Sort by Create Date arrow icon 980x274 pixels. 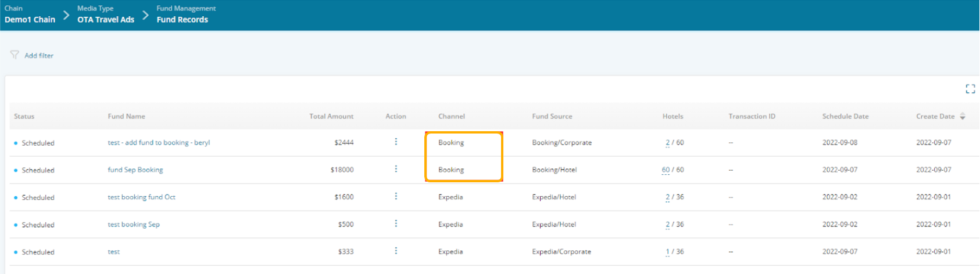pyautogui.click(x=963, y=116)
